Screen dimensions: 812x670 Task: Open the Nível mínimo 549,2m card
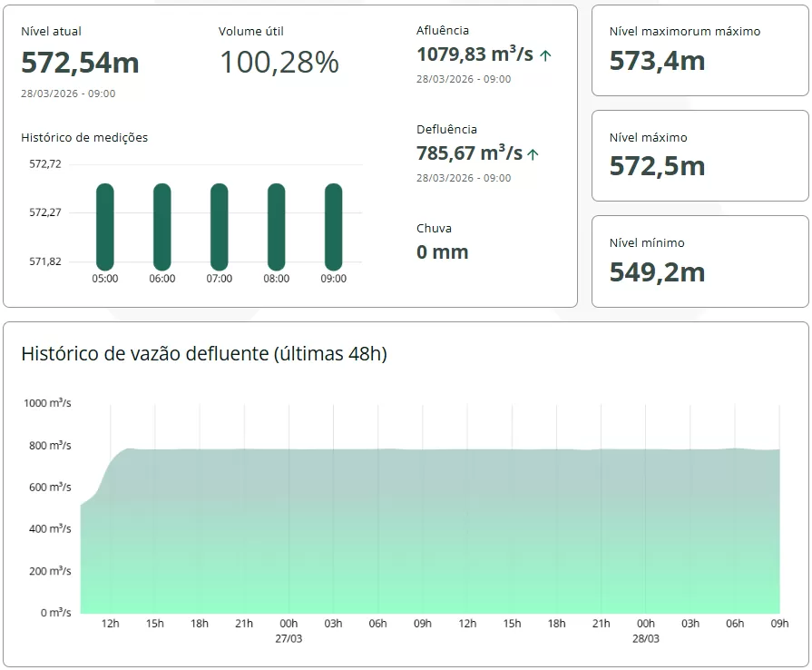699,261
